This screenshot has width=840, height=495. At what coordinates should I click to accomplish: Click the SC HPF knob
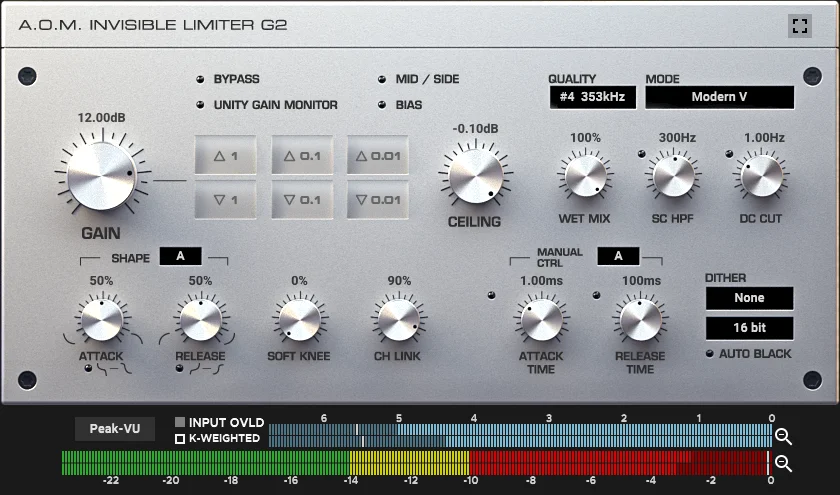pyautogui.click(x=673, y=176)
